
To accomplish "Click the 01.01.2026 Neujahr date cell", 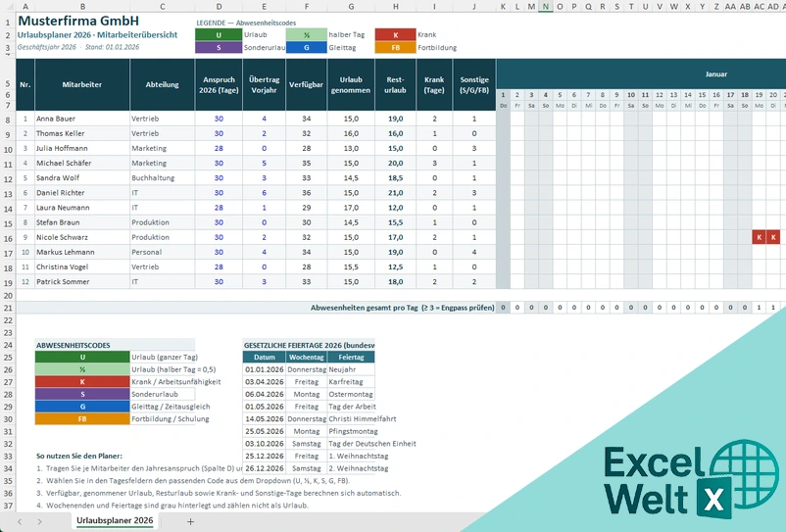I will tap(265, 369).
